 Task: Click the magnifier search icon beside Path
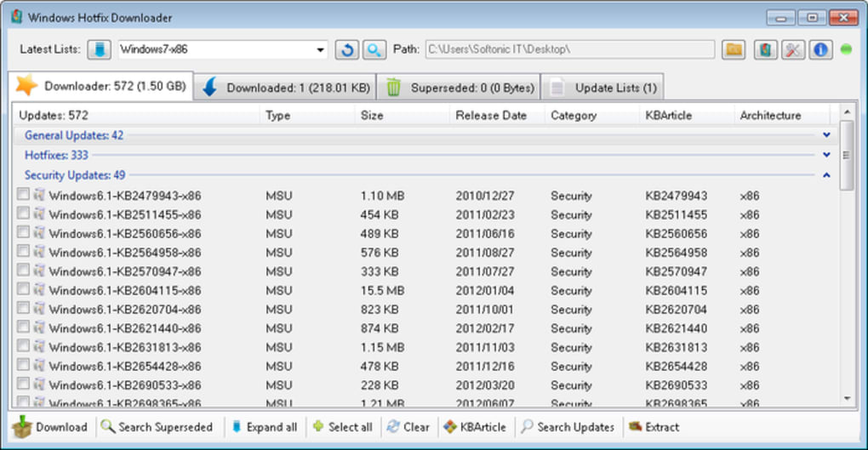tap(374, 50)
